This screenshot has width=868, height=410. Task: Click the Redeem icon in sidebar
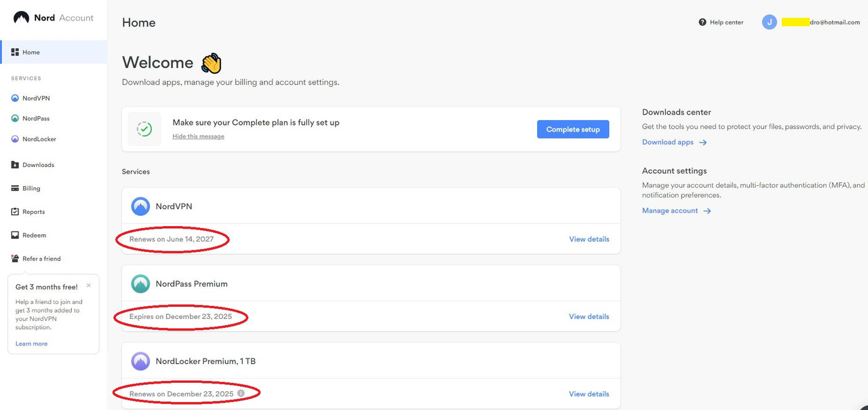tap(15, 236)
